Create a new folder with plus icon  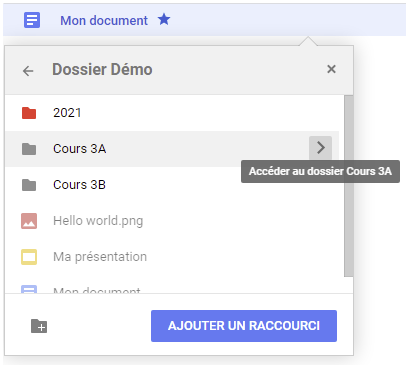[39, 326]
